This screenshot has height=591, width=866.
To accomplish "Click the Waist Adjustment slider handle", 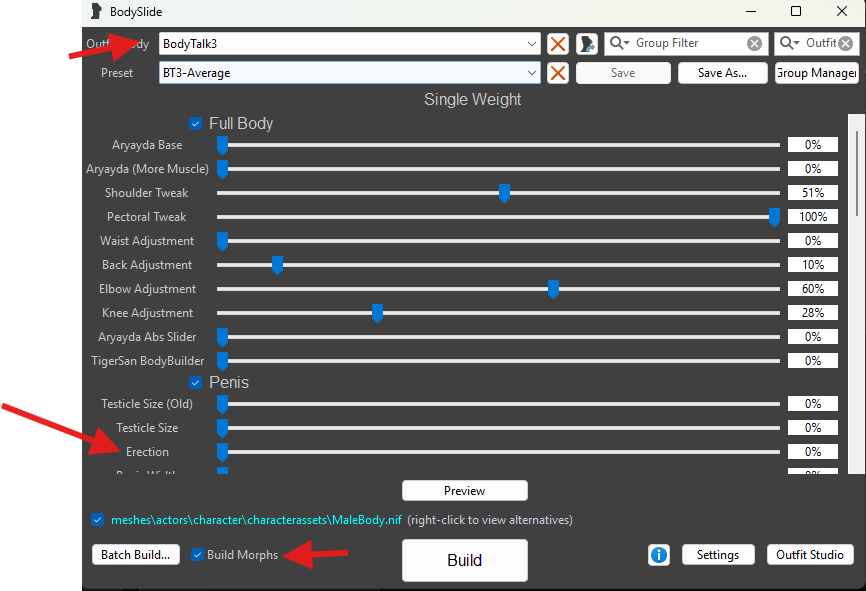I will click(223, 241).
